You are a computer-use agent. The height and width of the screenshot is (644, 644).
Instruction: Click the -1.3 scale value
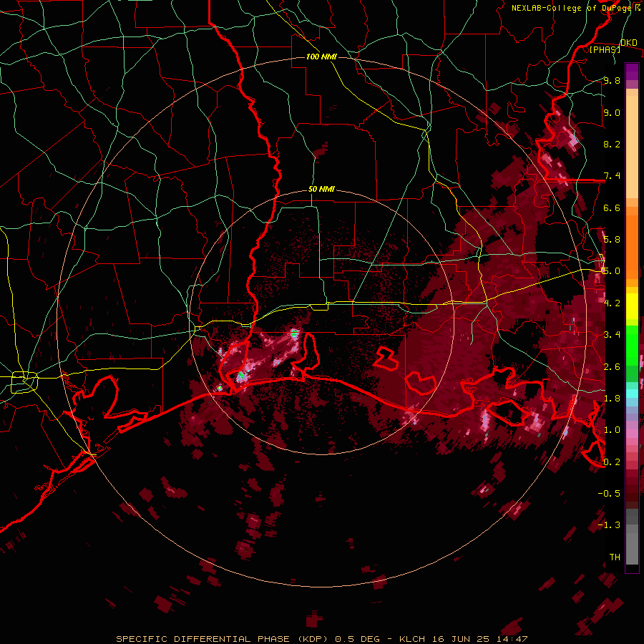(609, 525)
